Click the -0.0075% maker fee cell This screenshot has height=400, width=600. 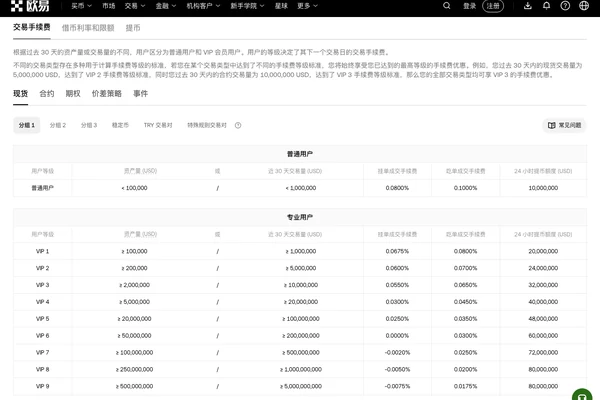pyautogui.click(x=397, y=386)
